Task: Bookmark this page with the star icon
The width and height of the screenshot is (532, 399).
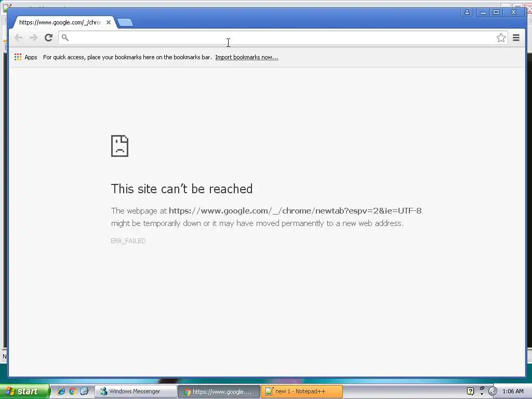Action: coord(501,37)
